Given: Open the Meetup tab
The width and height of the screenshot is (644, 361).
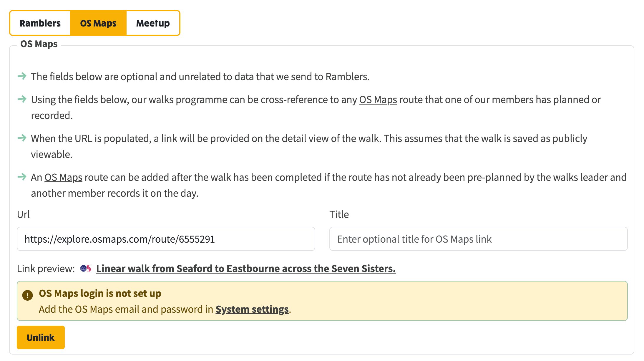Looking at the screenshot, I should pyautogui.click(x=153, y=23).
